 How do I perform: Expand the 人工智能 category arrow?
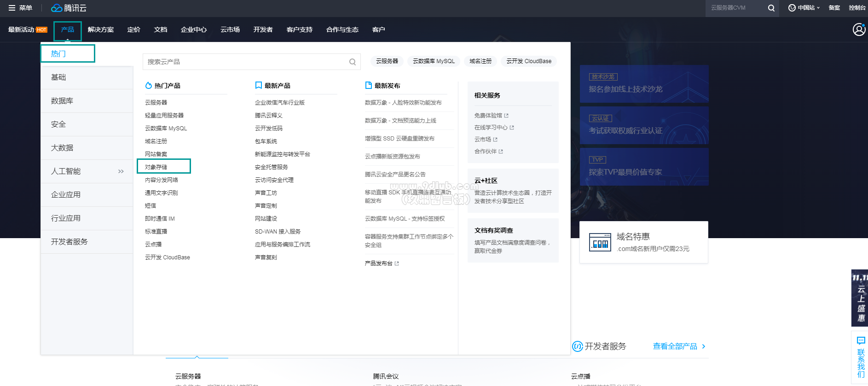[x=121, y=171]
